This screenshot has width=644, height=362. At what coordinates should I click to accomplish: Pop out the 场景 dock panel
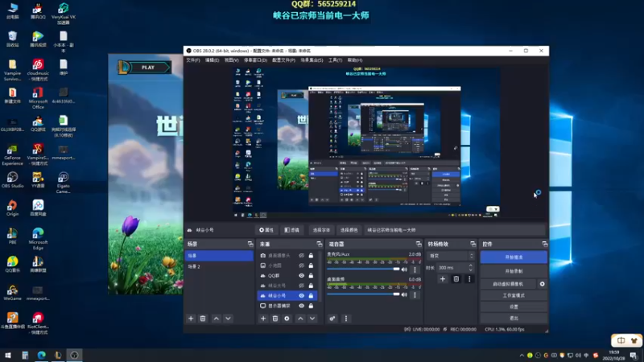250,245
